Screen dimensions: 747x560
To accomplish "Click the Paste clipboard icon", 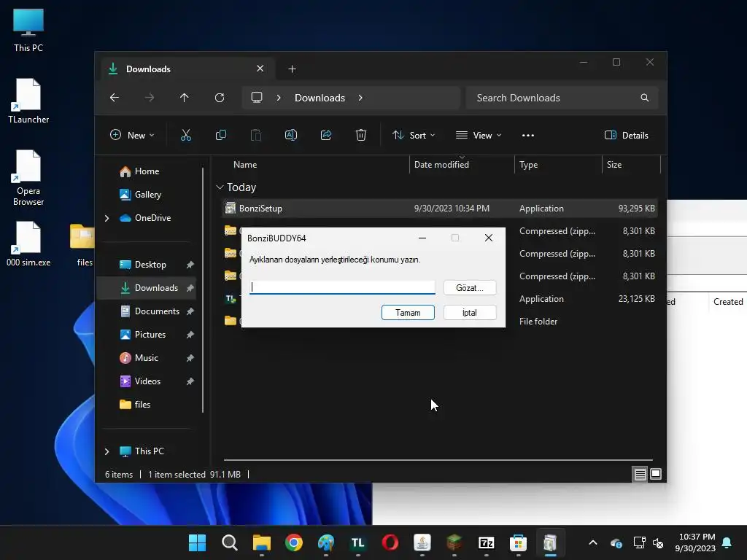I will (x=256, y=135).
